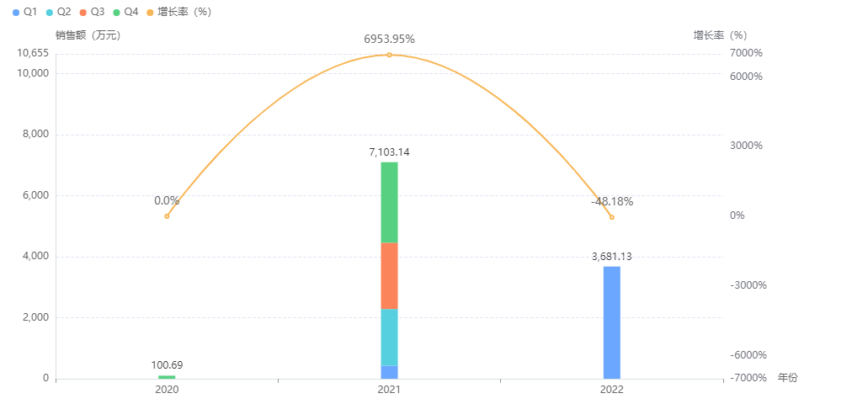Image resolution: width=868 pixels, height=404 pixels.
Task: Click the 2022 x-axis label
Action: click(x=612, y=391)
